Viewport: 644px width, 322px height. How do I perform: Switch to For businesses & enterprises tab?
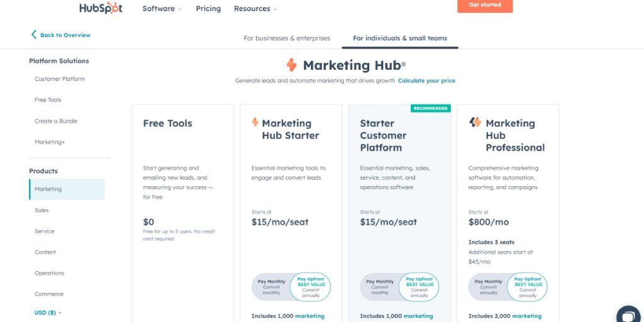[287, 38]
